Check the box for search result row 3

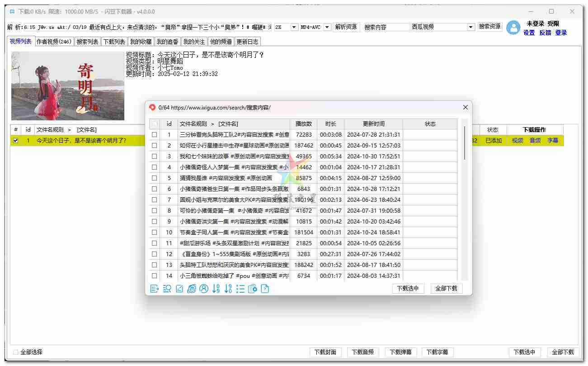[x=155, y=157]
